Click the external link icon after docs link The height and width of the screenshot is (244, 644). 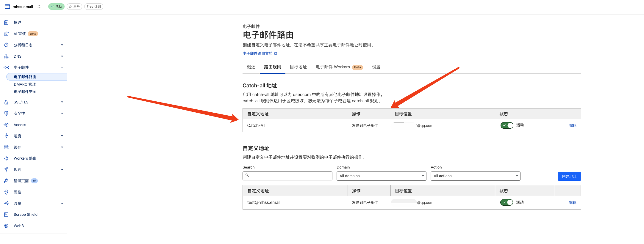point(276,53)
